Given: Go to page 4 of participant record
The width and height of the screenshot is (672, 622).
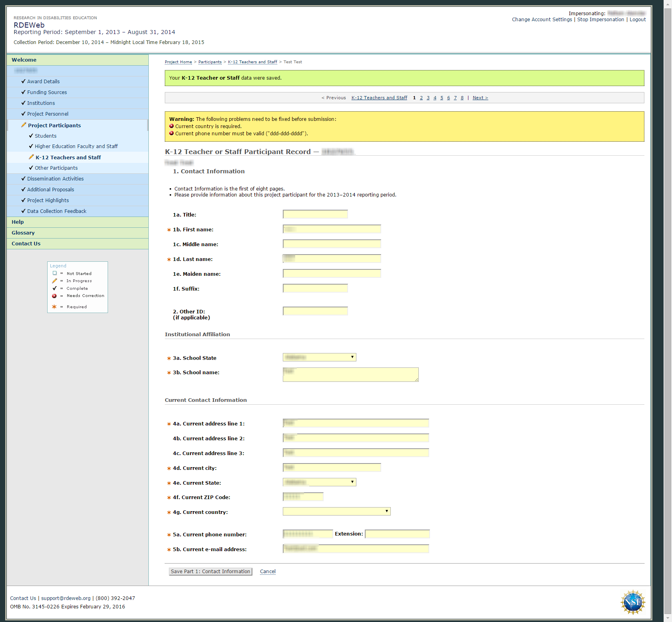Looking at the screenshot, I should pyautogui.click(x=435, y=98).
